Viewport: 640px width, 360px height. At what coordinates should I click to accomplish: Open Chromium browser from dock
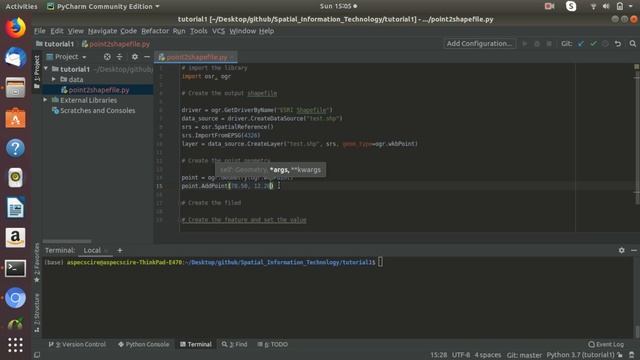click(16, 298)
